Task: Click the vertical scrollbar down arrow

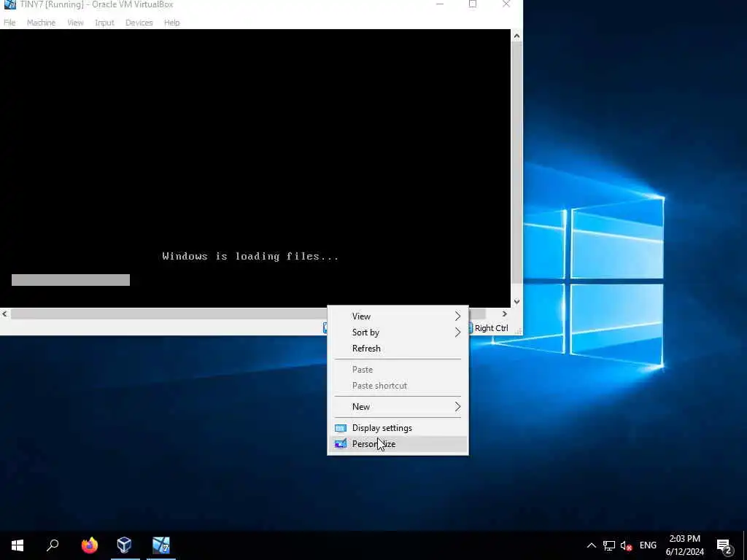Action: point(516,301)
